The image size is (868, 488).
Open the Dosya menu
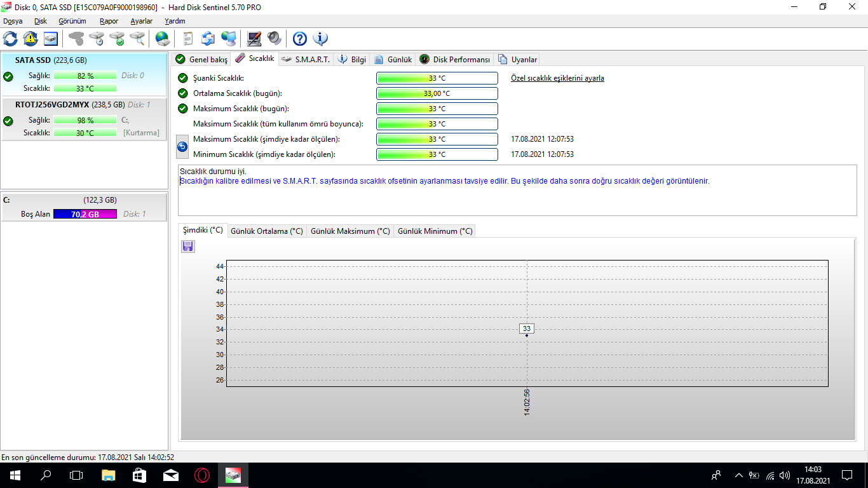13,21
